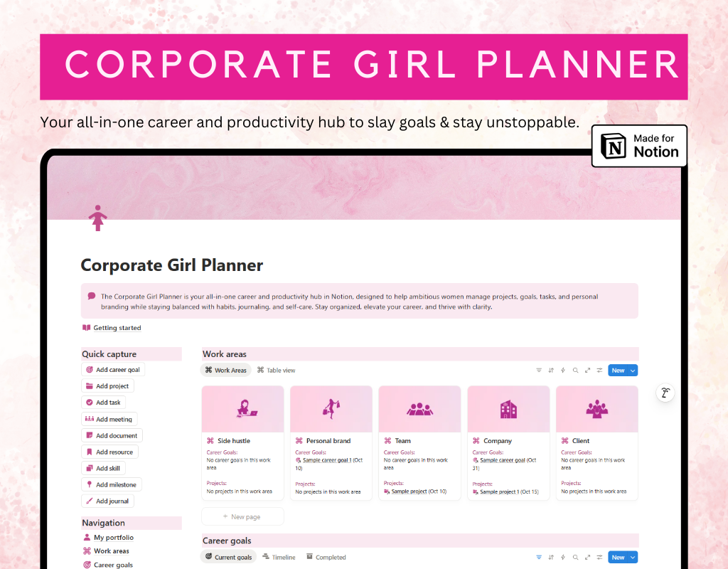The image size is (728, 569).
Task: Click the filter icon in Career goals toolbar
Action: coord(539,557)
